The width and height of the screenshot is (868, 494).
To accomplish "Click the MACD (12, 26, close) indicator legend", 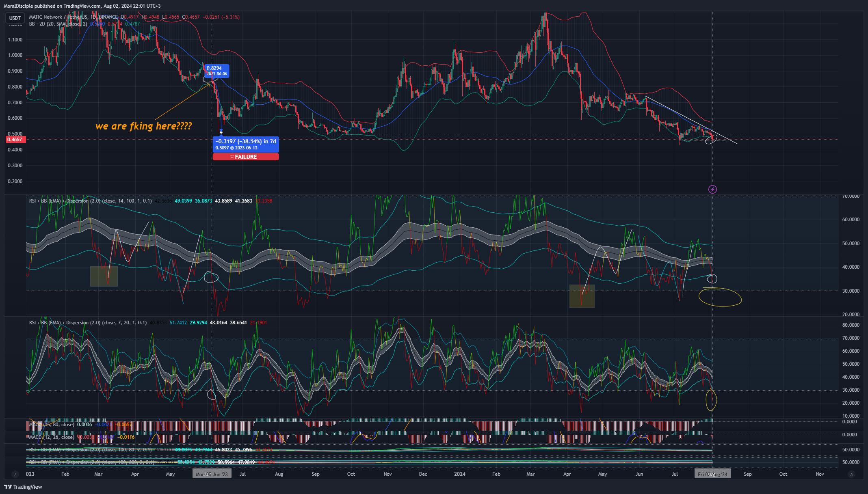I will (52, 437).
